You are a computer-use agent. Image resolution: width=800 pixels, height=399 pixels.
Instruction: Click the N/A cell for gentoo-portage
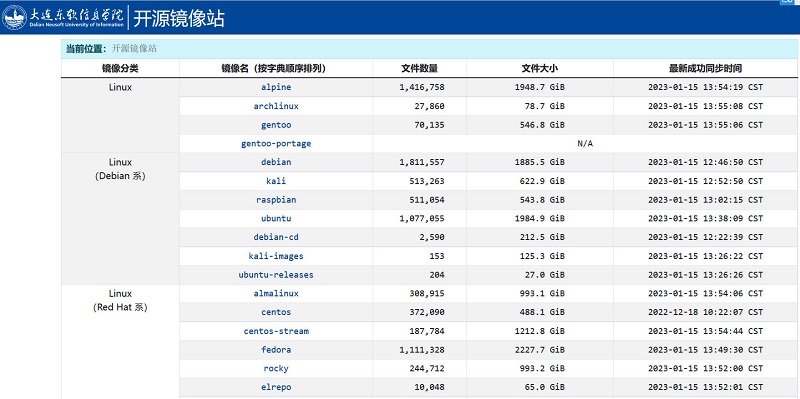(x=585, y=144)
